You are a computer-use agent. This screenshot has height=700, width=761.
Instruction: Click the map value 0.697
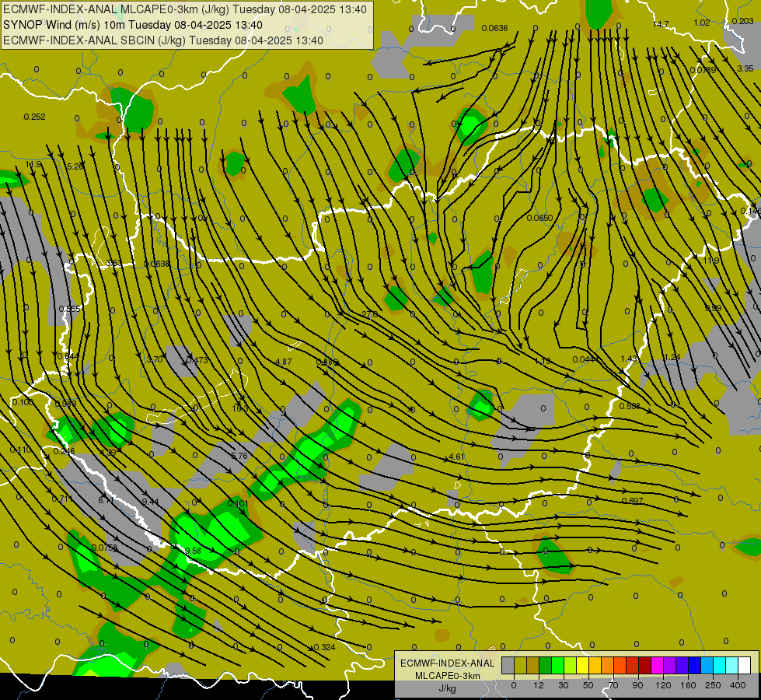633,501
